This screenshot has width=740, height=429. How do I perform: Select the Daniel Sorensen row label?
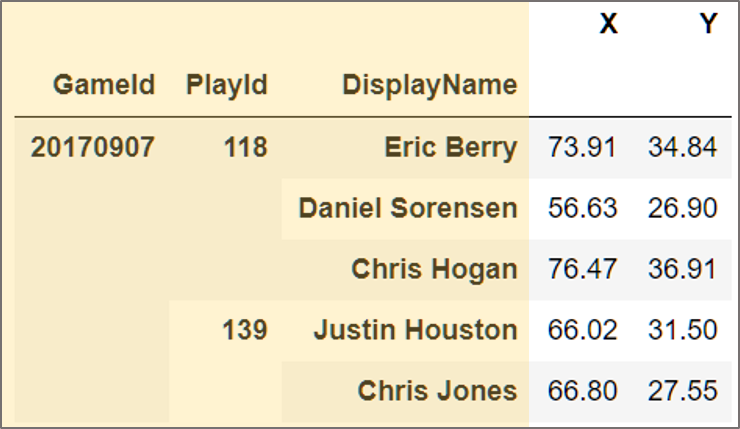pyautogui.click(x=408, y=208)
